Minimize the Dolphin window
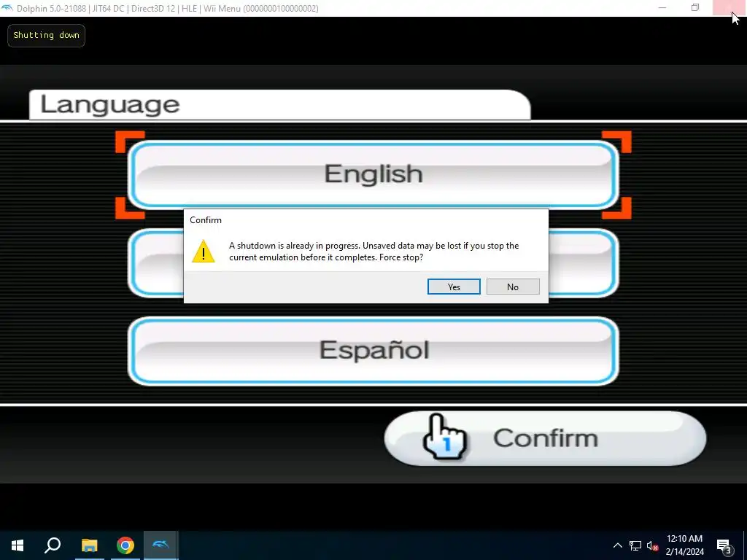The height and width of the screenshot is (560, 747). (662, 7)
